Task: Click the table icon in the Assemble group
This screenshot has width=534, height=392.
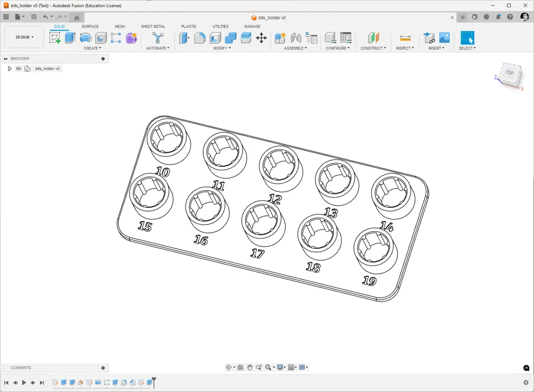Action: [x=311, y=38]
